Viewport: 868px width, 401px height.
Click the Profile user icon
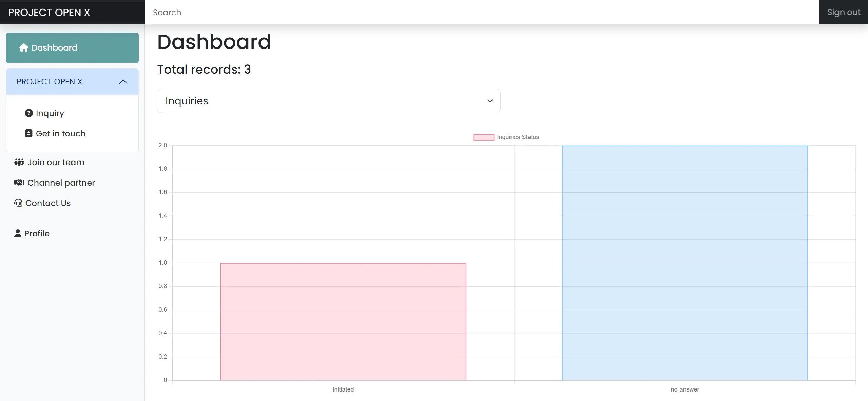18,233
